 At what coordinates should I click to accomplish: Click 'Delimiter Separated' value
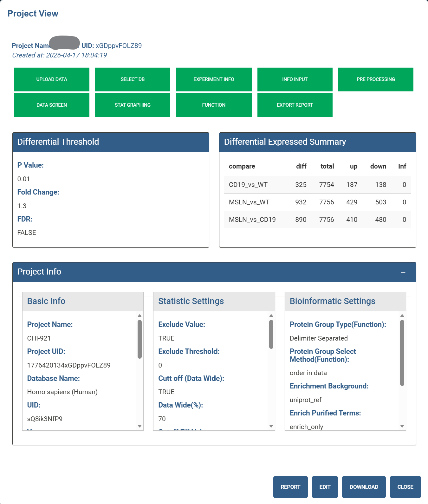[x=319, y=338]
